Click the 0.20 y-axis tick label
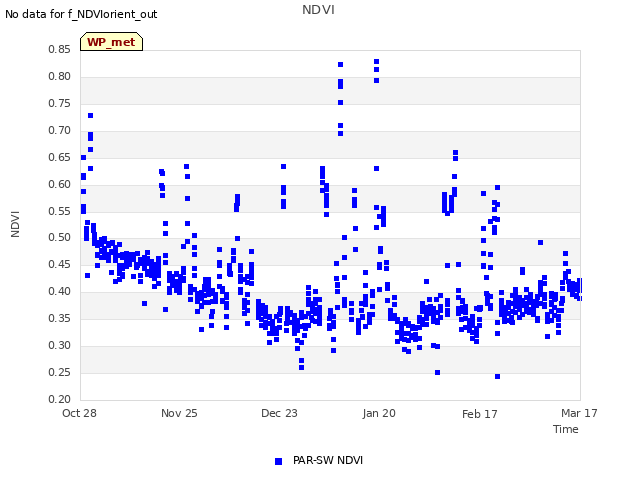 (x=59, y=399)
